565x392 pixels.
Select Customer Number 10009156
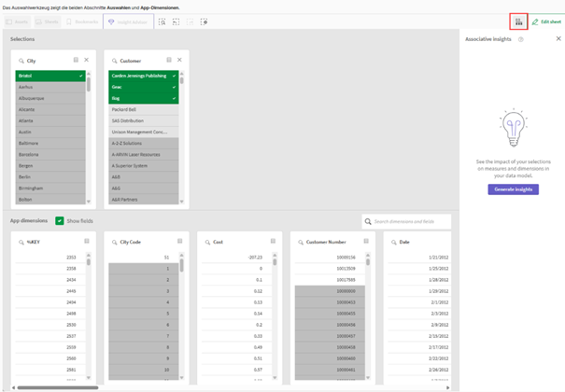tap(330, 258)
